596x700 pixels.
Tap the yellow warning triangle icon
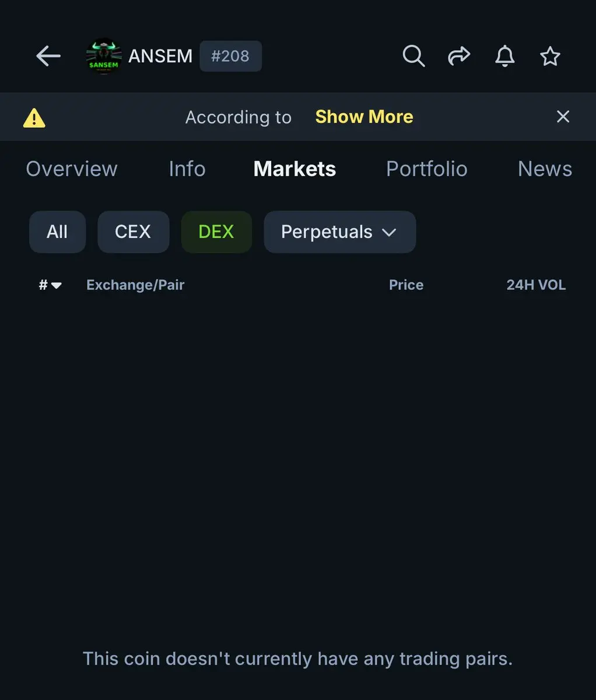tap(34, 117)
